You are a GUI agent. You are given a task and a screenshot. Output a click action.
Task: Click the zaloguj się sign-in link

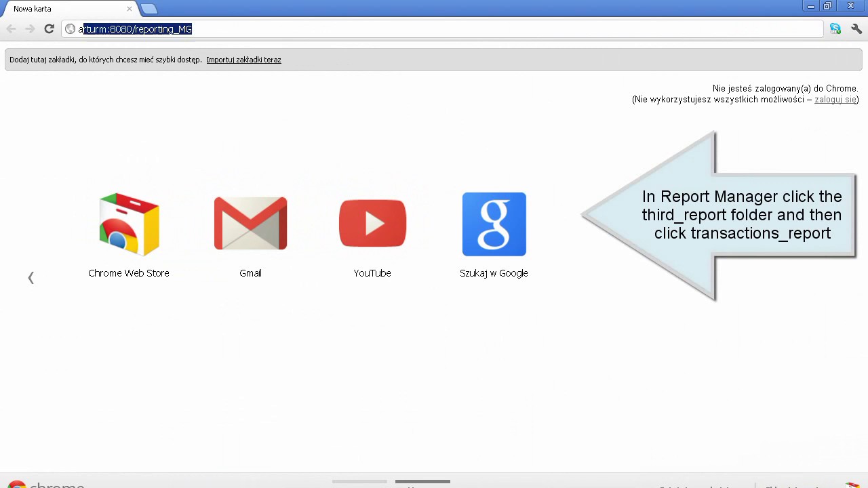pyautogui.click(x=835, y=99)
